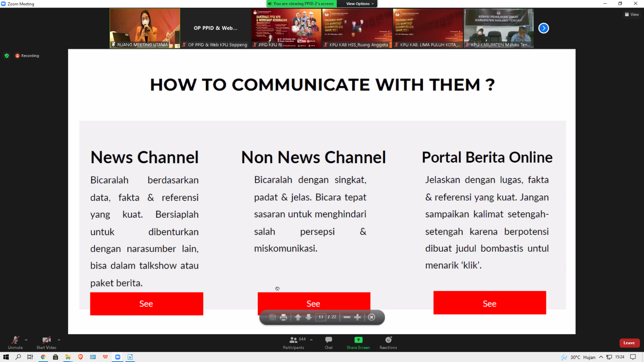This screenshot has width=644, height=362.
Task: Click the save icon in PDF toolbar
Action: pos(272,317)
